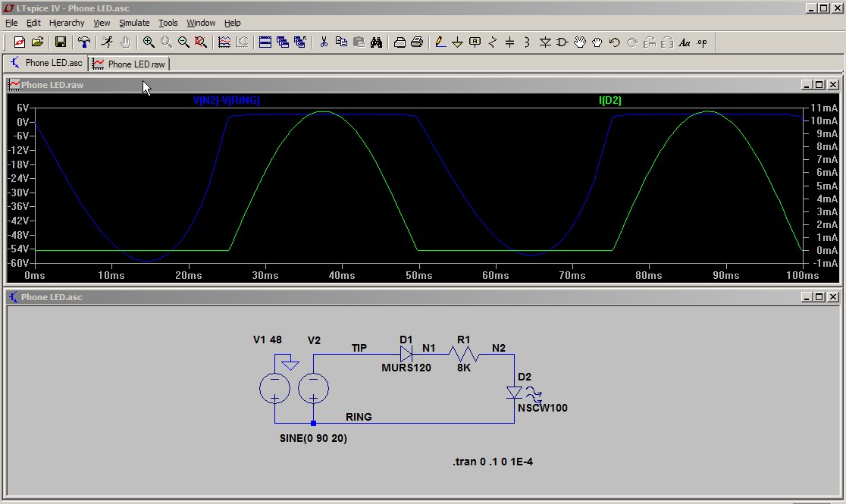Screen dimensions: 846x504
Task: Select the Place Component gate icon
Action: (562, 42)
